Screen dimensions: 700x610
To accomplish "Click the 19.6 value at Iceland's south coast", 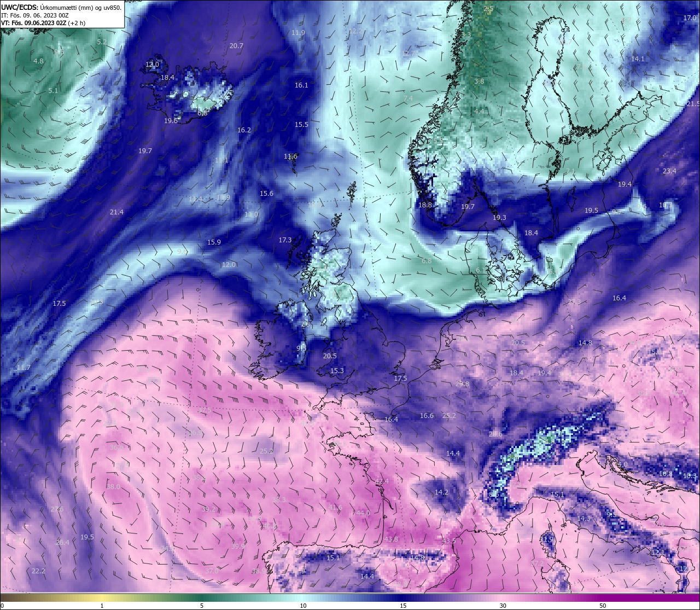I will [171, 121].
